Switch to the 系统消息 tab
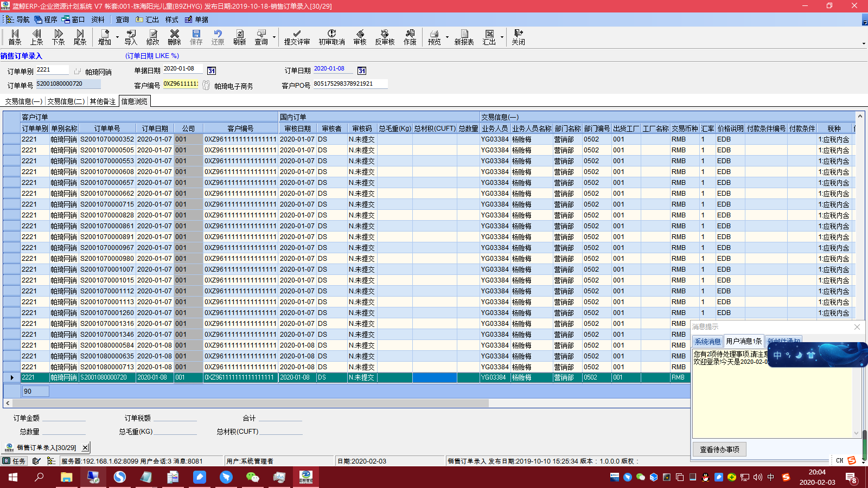The height and width of the screenshot is (488, 868). (707, 342)
